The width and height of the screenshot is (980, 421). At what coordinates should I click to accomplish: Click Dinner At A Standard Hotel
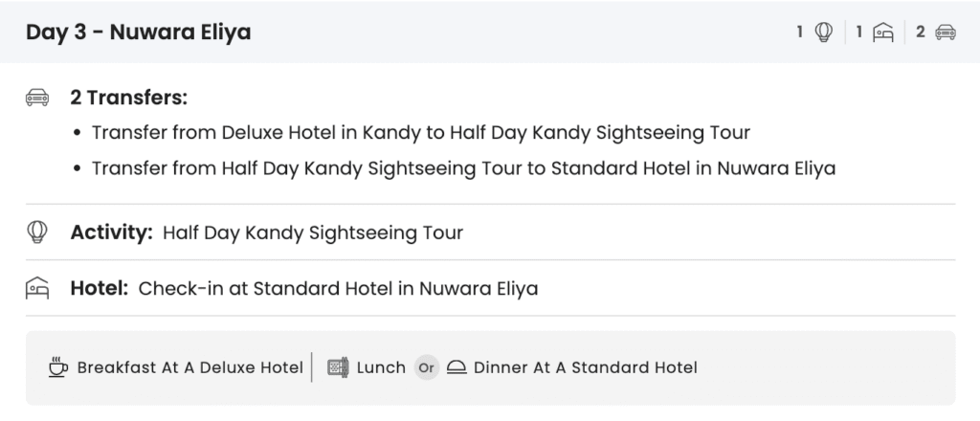(x=585, y=367)
